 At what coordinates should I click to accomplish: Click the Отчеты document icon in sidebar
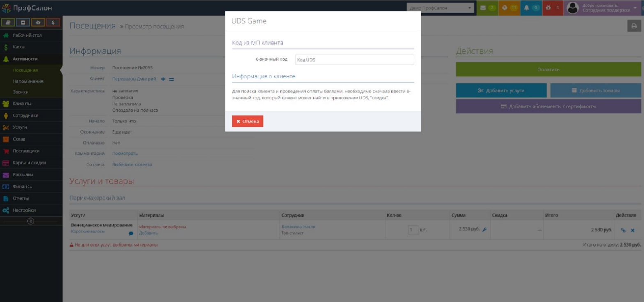6,198
